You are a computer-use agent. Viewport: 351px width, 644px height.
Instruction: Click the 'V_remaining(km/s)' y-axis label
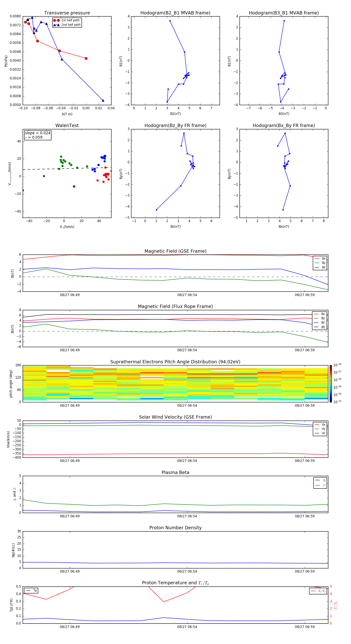[10, 173]
